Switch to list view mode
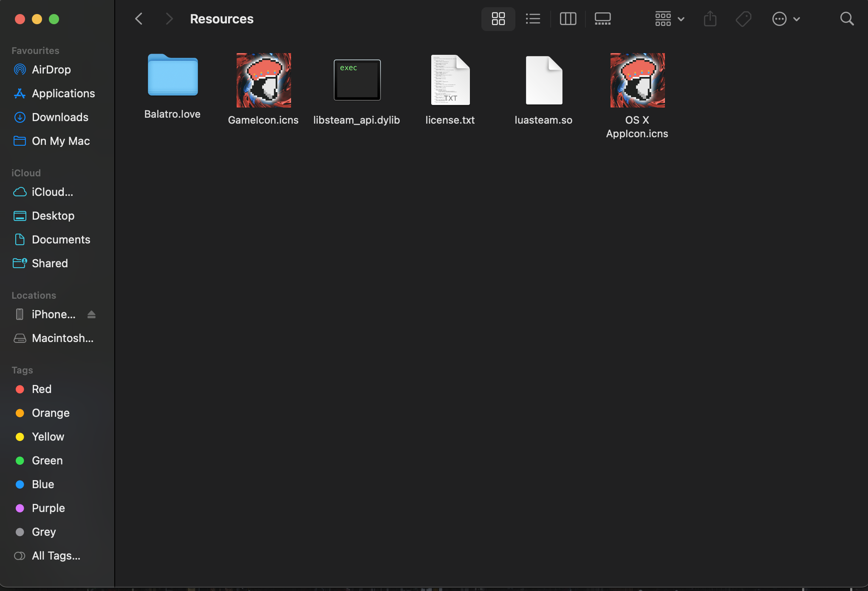868x591 pixels. point(533,19)
